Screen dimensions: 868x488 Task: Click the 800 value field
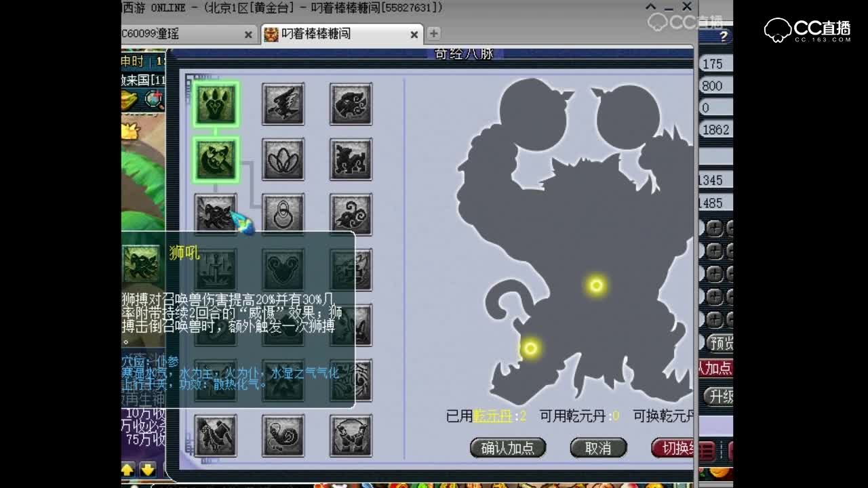[x=715, y=86]
